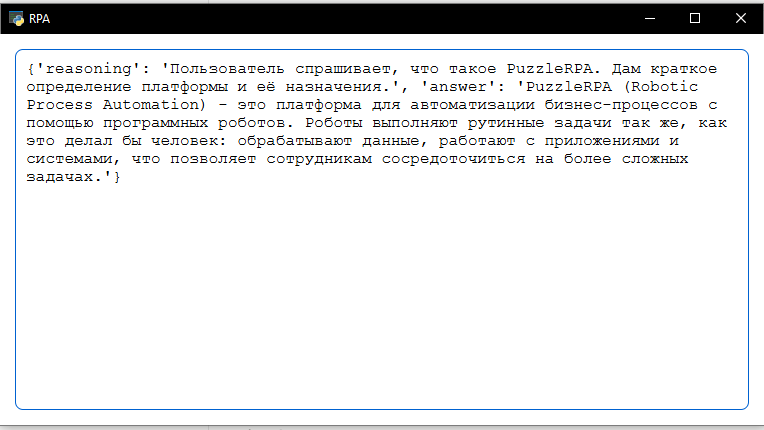
Task: Click the RPA Python app icon in title bar
Action: pyautogui.click(x=16, y=19)
